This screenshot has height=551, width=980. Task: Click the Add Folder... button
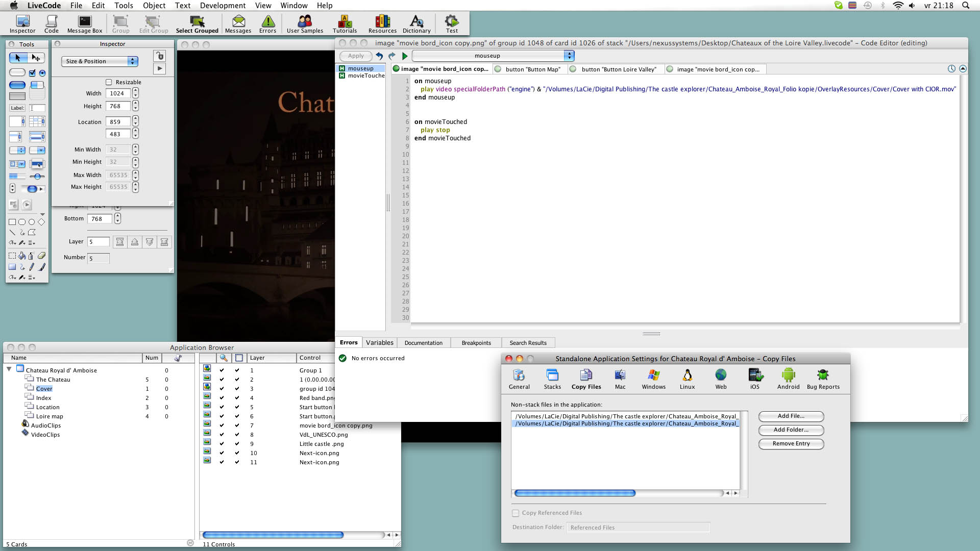tap(791, 430)
